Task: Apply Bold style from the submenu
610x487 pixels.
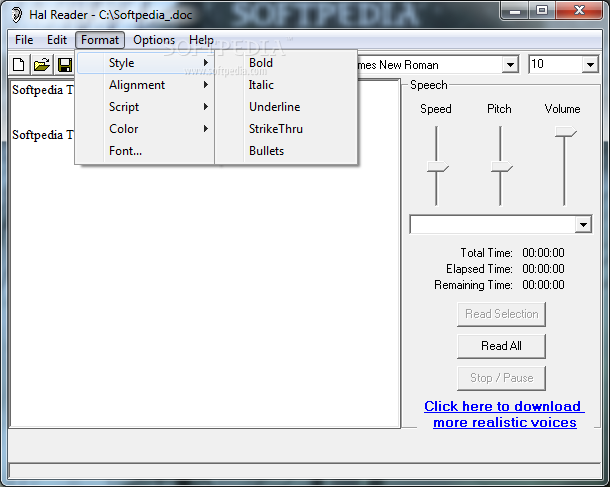Action: click(x=286, y=63)
